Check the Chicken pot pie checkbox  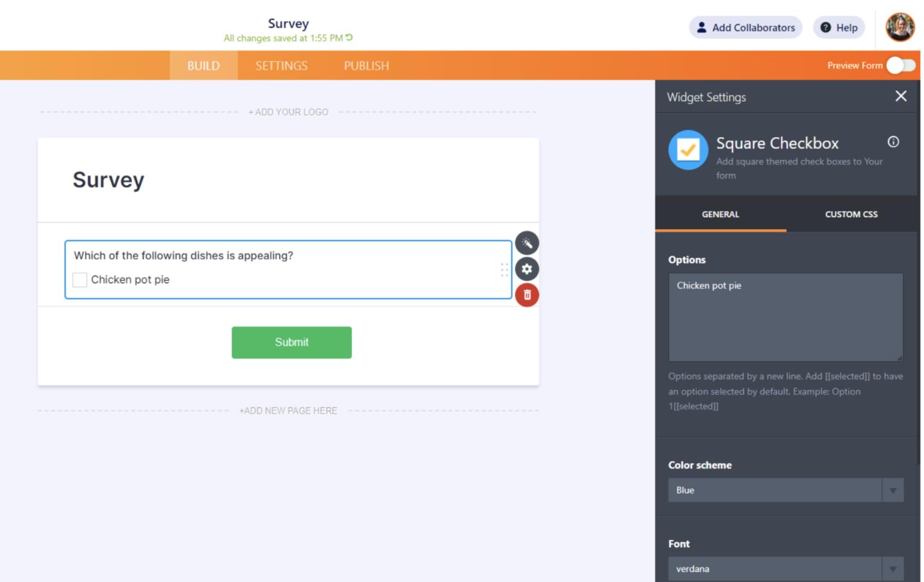[79, 280]
